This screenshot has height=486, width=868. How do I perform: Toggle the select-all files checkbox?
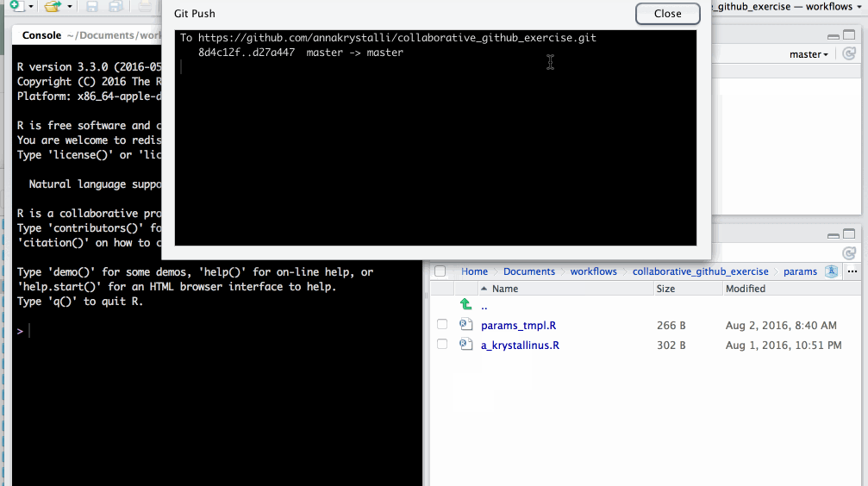tap(440, 271)
